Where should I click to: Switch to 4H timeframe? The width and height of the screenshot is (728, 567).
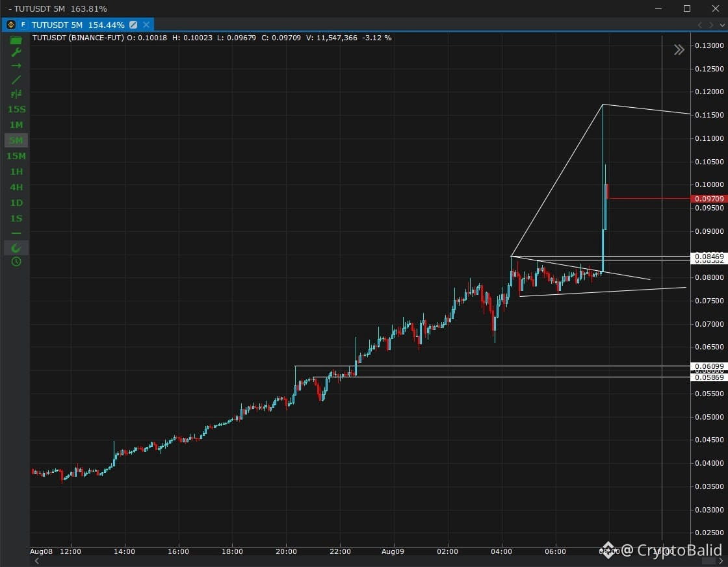[16, 187]
